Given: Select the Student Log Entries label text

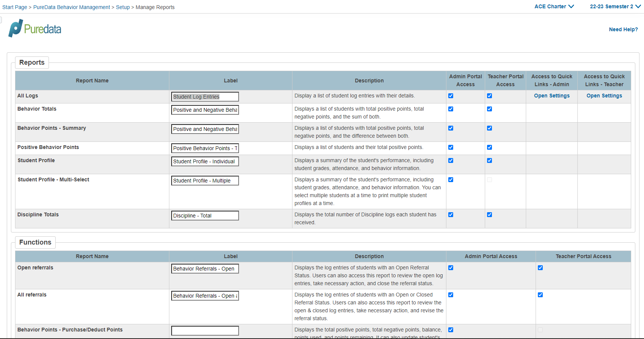Looking at the screenshot, I should [205, 96].
